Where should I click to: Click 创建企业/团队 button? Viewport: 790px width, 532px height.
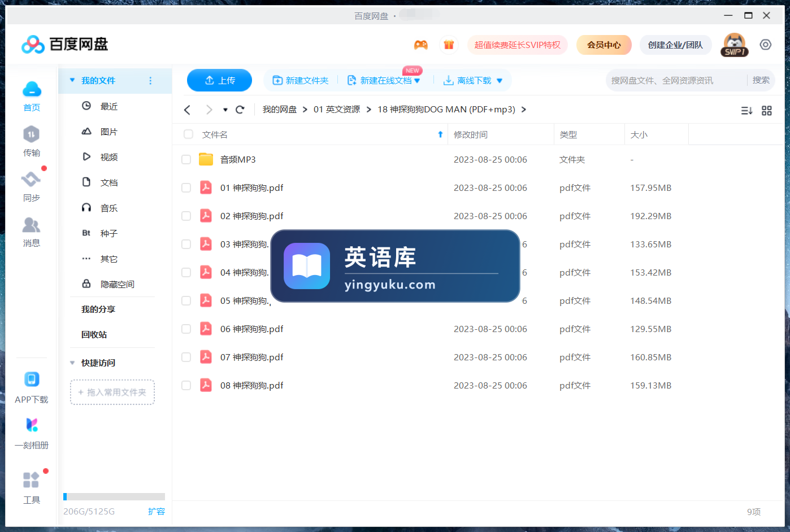click(675, 45)
